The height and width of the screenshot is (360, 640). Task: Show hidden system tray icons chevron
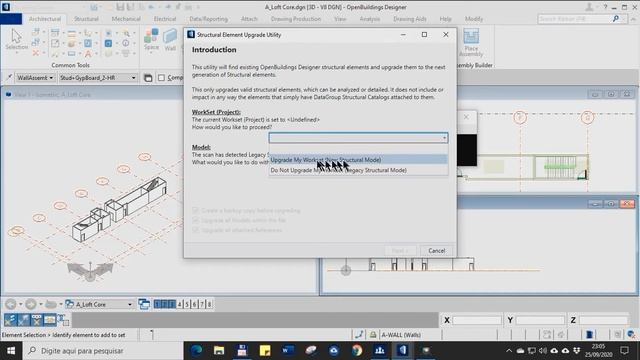coord(509,351)
